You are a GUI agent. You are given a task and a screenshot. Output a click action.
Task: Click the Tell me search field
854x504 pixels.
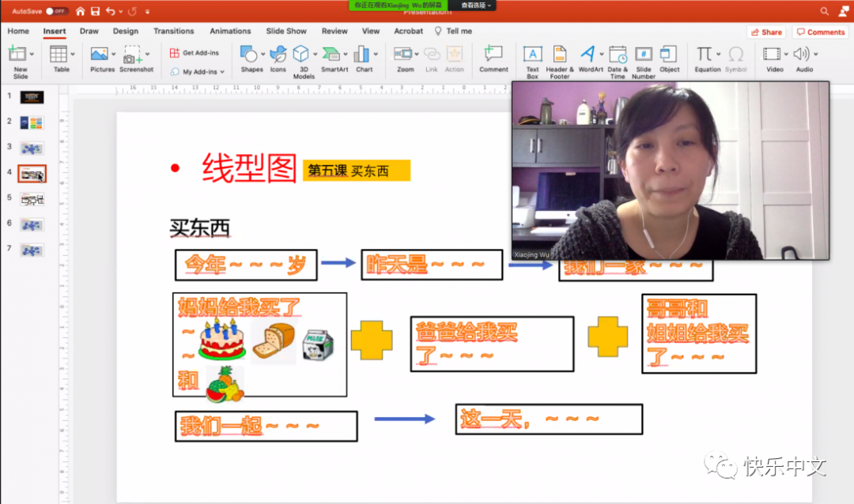[x=459, y=32]
